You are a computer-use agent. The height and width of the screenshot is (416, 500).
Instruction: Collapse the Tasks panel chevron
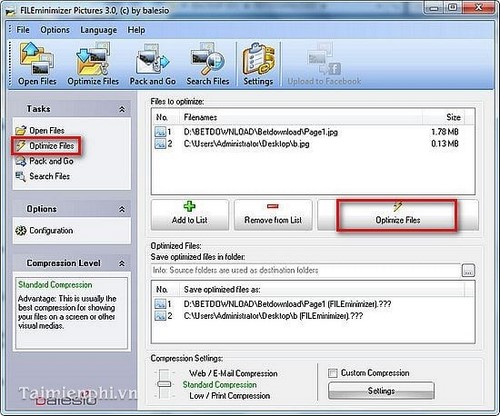pos(122,109)
